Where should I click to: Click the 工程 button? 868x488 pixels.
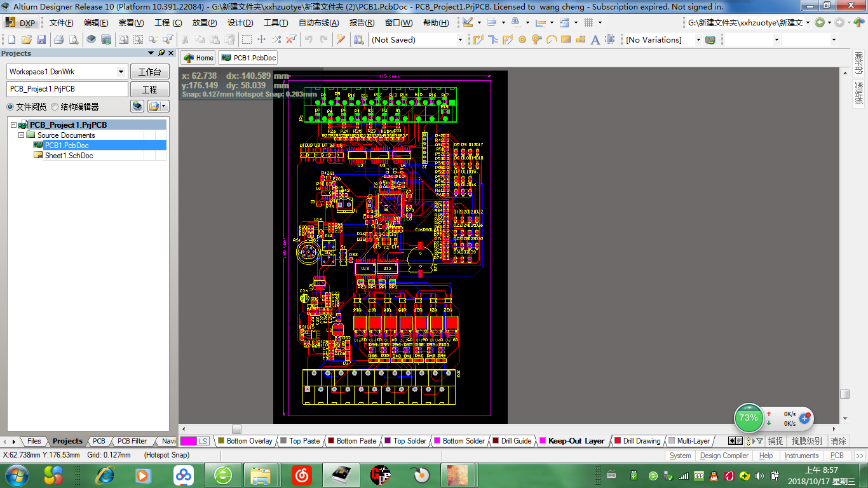click(x=149, y=90)
